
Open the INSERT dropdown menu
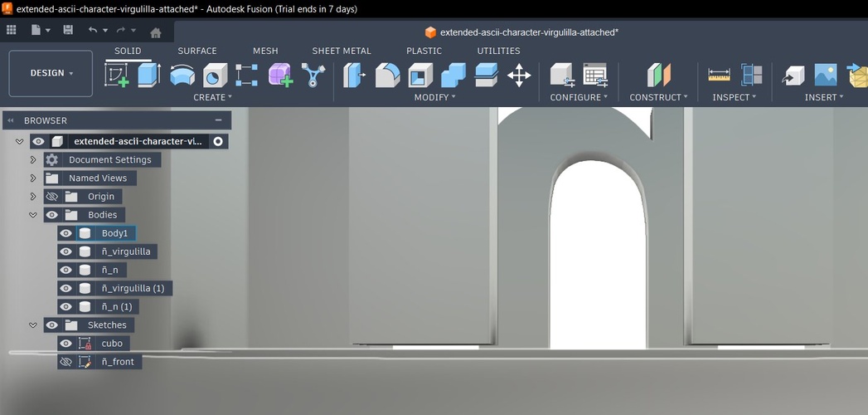tap(824, 97)
